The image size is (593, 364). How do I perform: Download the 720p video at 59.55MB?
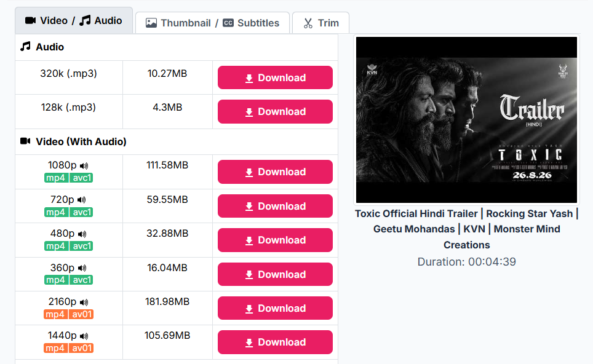pos(275,206)
